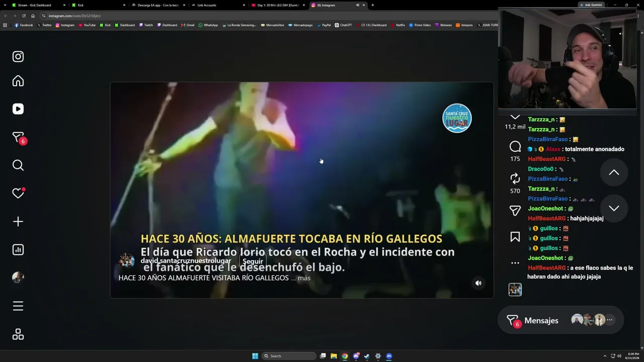Open the reel's comments
Viewport: 644px width, 362px height.
515,146
